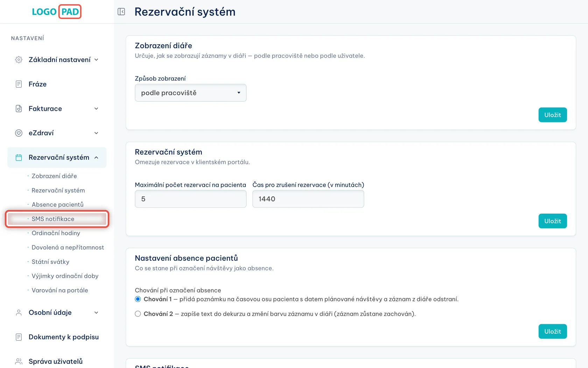This screenshot has width=588, height=368.
Task: Save the Zobrazení diáře section with Uložit
Action: point(553,115)
